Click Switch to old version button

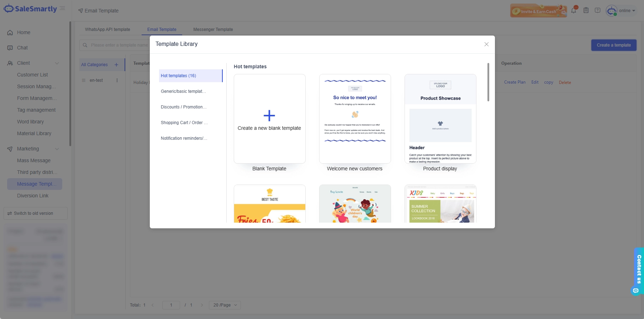(36, 213)
